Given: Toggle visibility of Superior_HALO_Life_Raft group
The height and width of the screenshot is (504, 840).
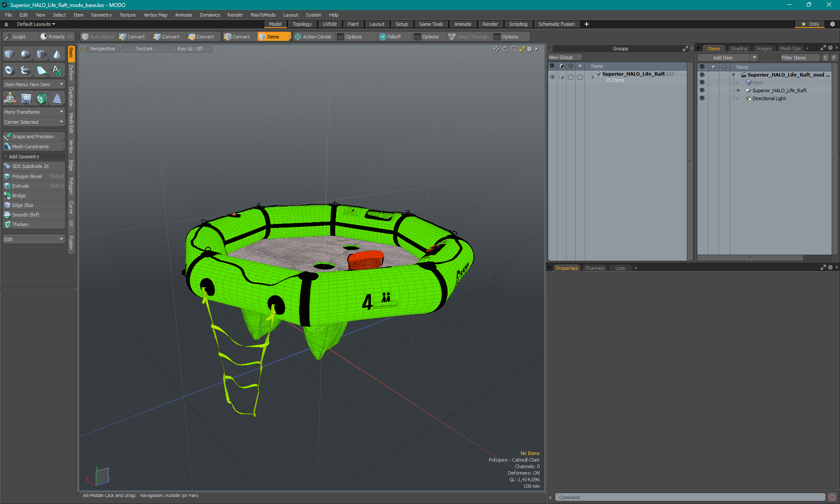Looking at the screenshot, I should pyautogui.click(x=552, y=77).
